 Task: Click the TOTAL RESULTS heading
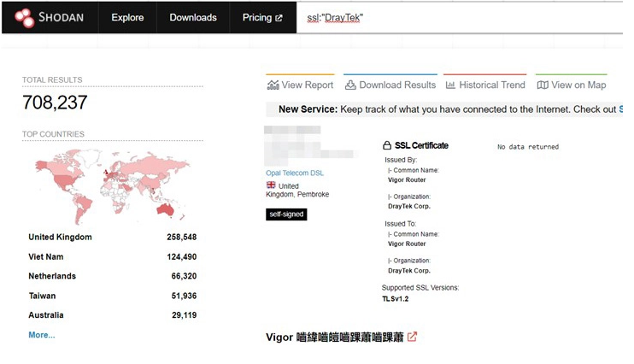point(52,79)
